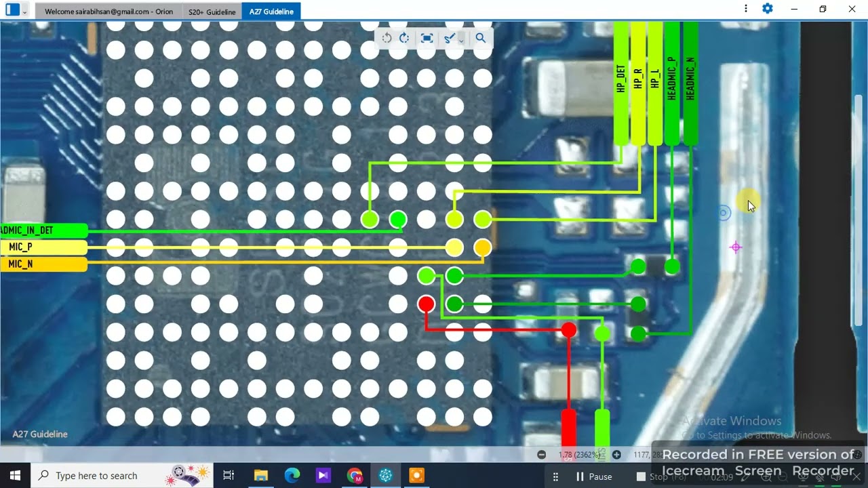This screenshot has height=488, width=868.
Task: Select the HEADMIC_IN_DET label tag
Action: (44, 230)
